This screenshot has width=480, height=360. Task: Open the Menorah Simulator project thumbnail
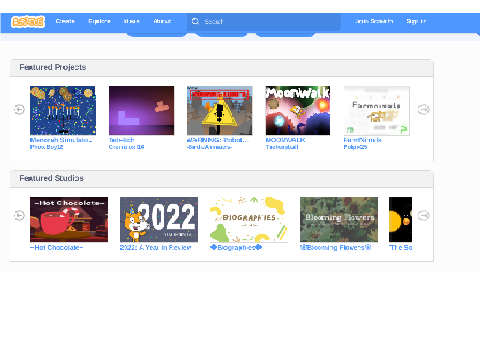63,110
